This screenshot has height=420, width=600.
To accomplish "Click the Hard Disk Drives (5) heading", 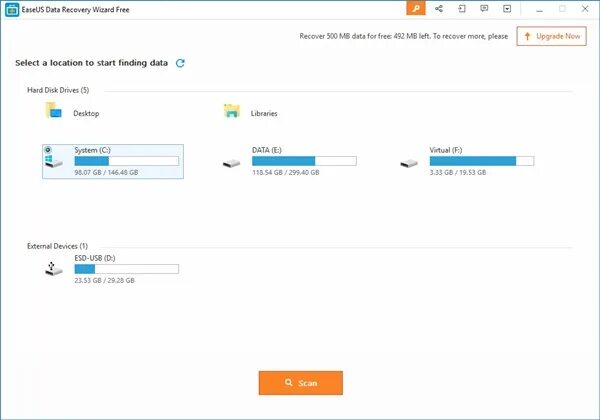I will [x=58, y=90].
